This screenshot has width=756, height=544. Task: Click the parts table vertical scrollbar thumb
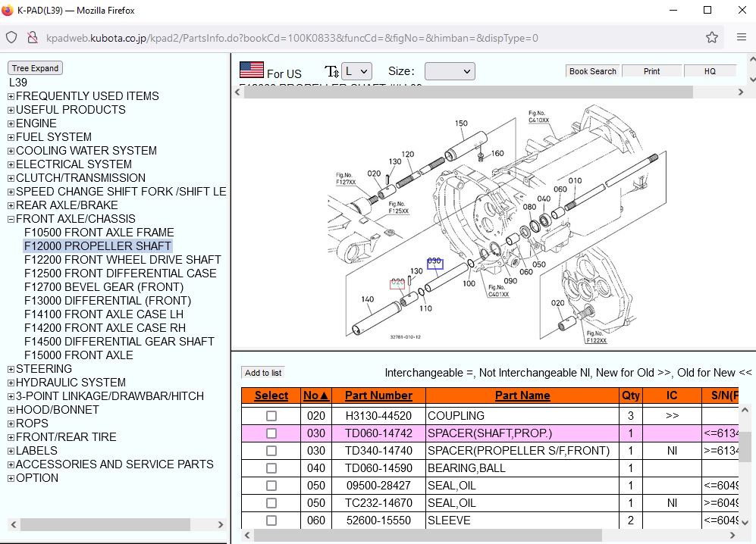pos(745,447)
